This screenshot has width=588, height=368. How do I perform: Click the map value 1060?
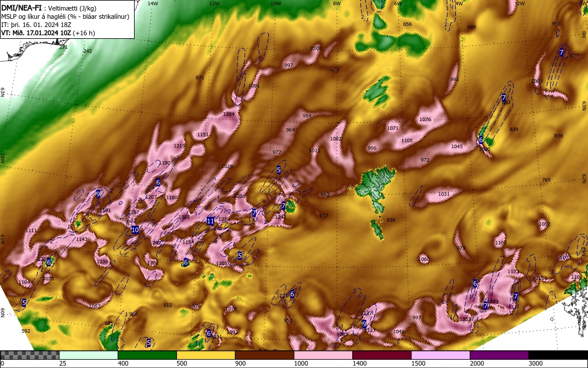tap(424, 259)
